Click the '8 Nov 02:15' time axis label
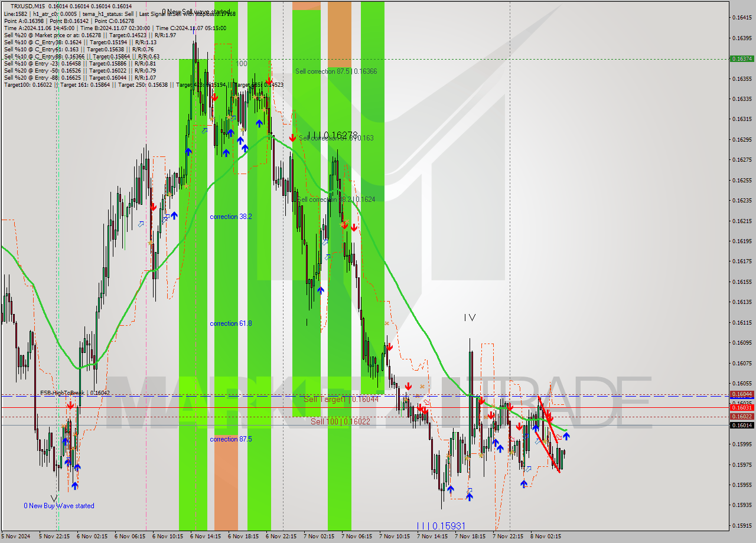This screenshot has width=756, height=543. click(546, 537)
